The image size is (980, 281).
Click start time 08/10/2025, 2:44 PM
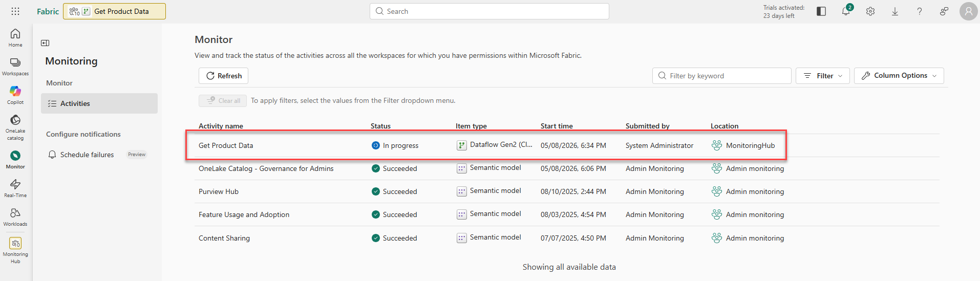pos(573,191)
